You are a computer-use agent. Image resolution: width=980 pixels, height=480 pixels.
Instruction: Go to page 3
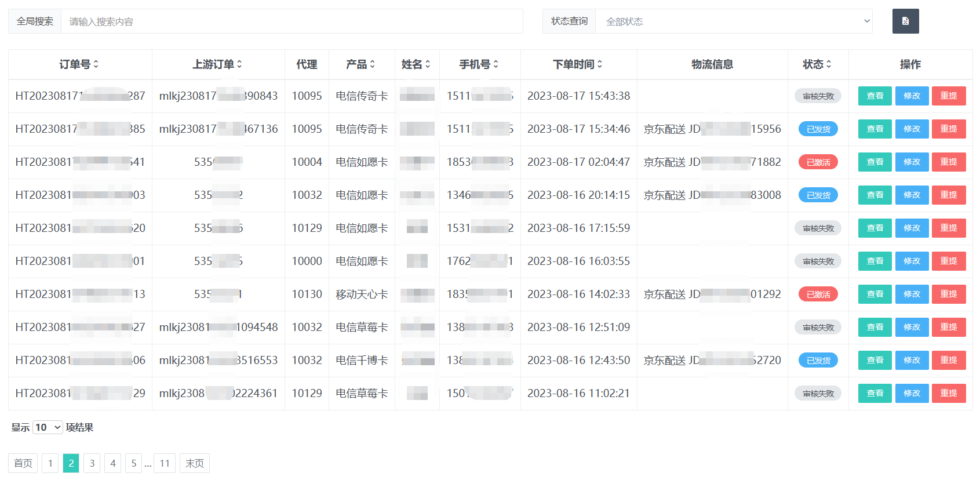point(92,463)
